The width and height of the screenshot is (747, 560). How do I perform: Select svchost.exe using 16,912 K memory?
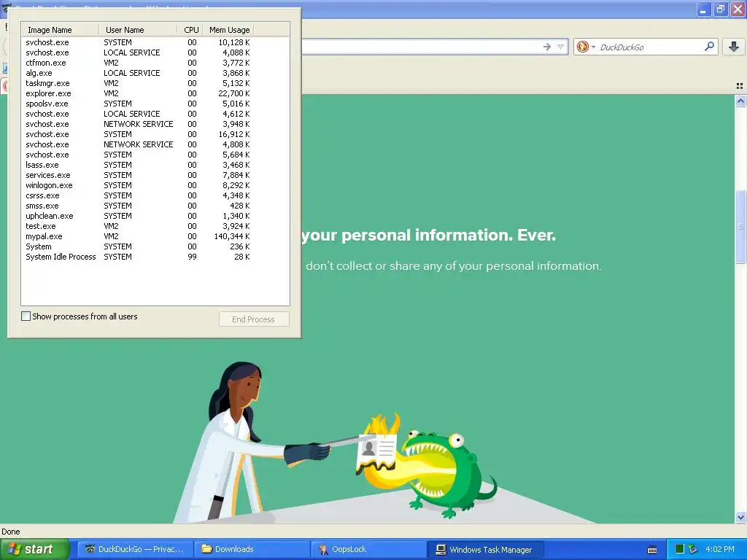click(x=138, y=134)
